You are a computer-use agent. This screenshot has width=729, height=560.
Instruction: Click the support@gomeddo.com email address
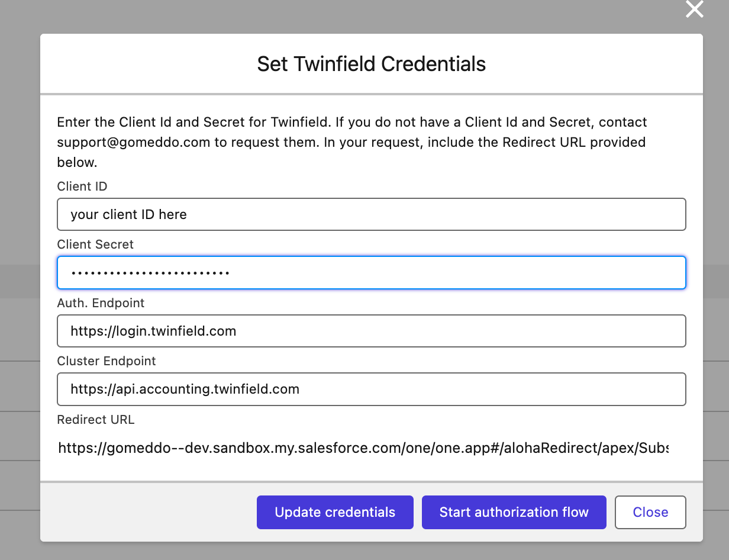[134, 143]
